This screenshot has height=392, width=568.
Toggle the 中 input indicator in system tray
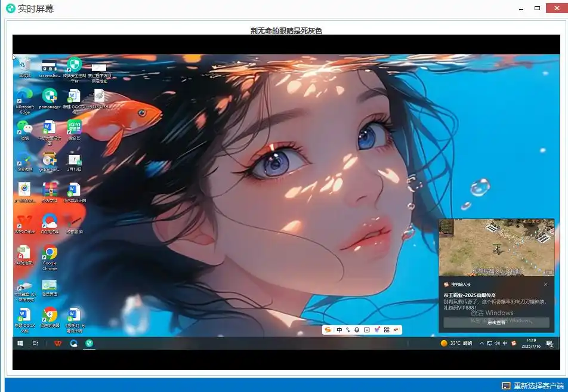click(505, 343)
